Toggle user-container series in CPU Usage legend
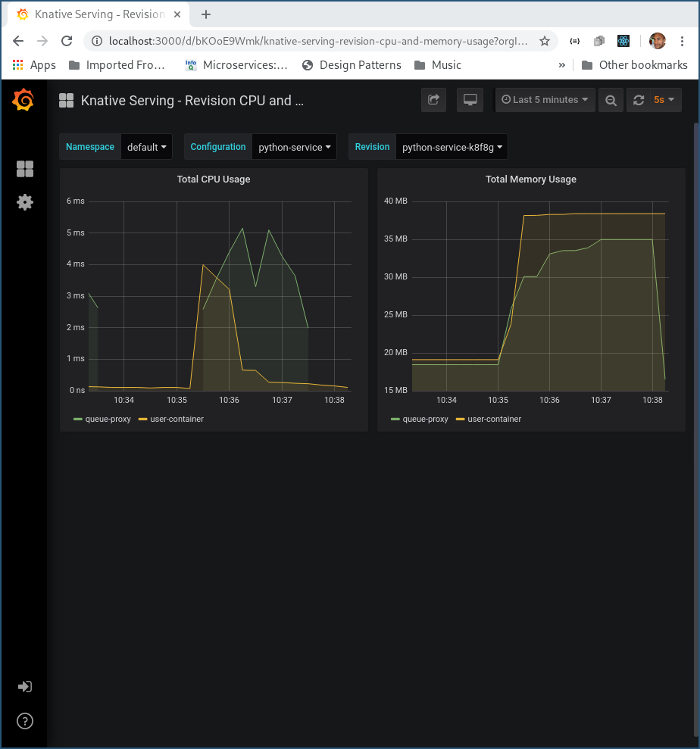The image size is (700, 749). (177, 419)
